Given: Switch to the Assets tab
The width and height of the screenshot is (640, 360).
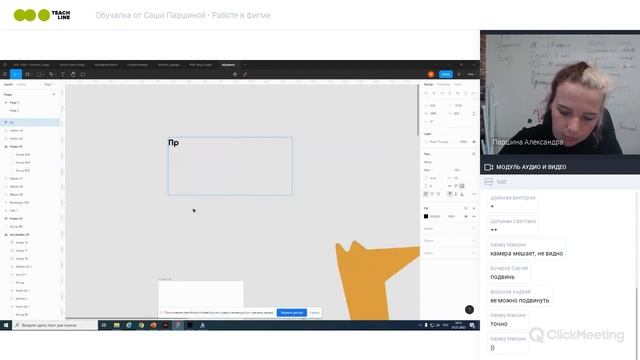Looking at the screenshot, I should [21, 84].
